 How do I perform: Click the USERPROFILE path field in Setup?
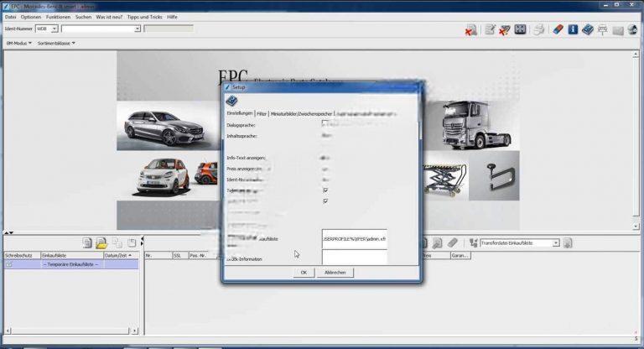tap(355, 239)
